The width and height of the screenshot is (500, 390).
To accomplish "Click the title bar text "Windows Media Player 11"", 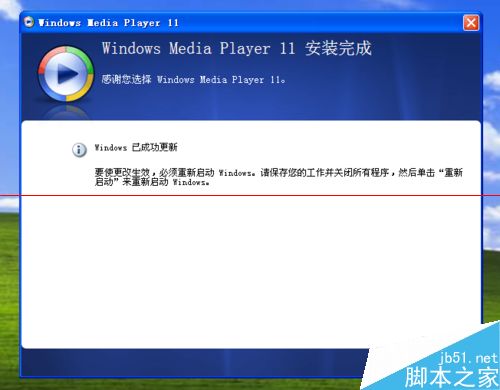I will point(109,23).
